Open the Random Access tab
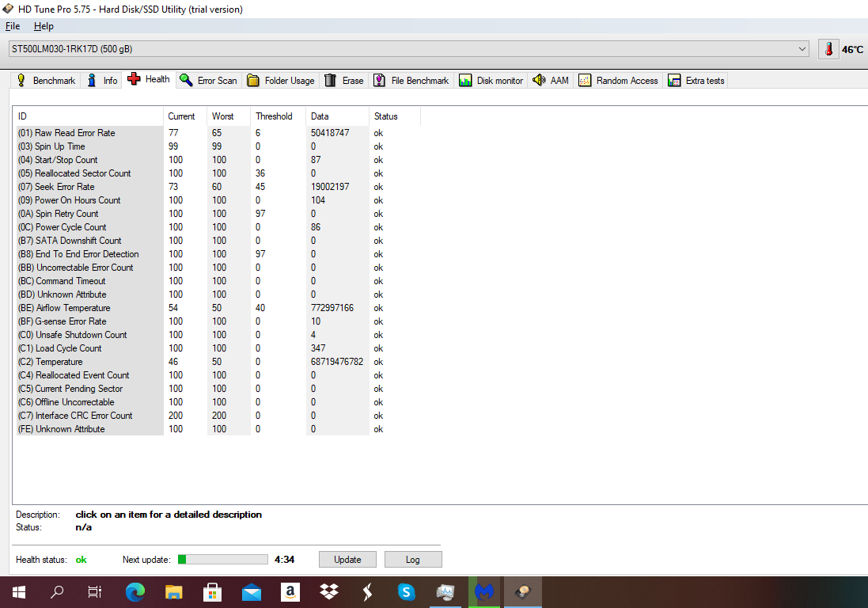Screen dimensions: 868x608 pos(618,80)
